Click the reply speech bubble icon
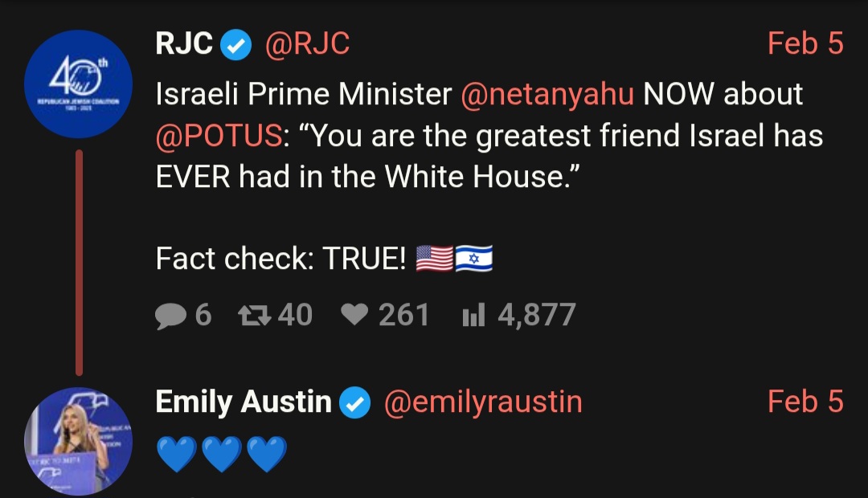Viewport: 868px width, 498px height. click(x=170, y=316)
